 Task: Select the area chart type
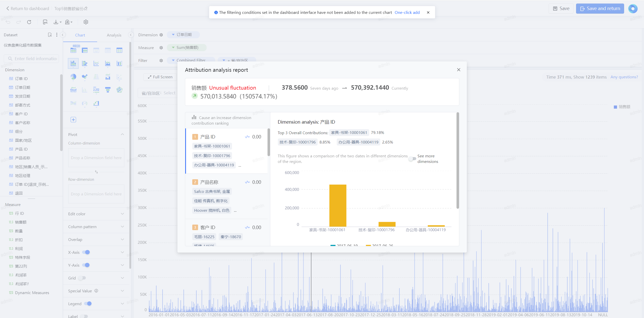coord(108,63)
